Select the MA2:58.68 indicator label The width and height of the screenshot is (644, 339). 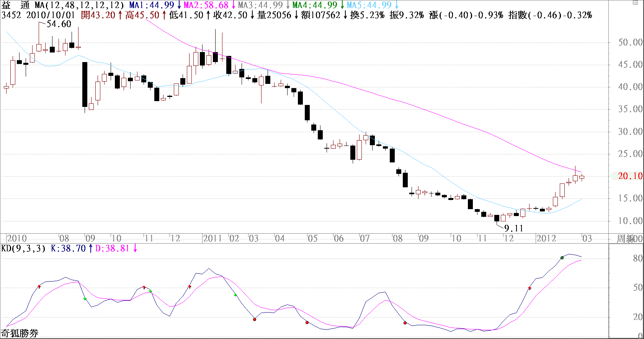click(x=206, y=5)
